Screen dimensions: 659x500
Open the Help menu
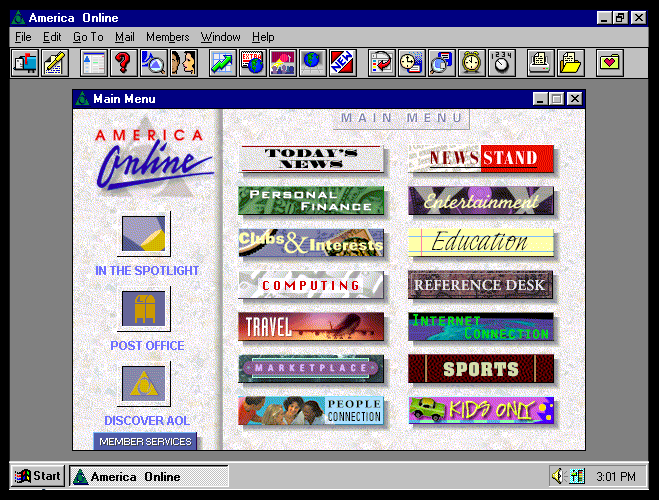[263, 37]
